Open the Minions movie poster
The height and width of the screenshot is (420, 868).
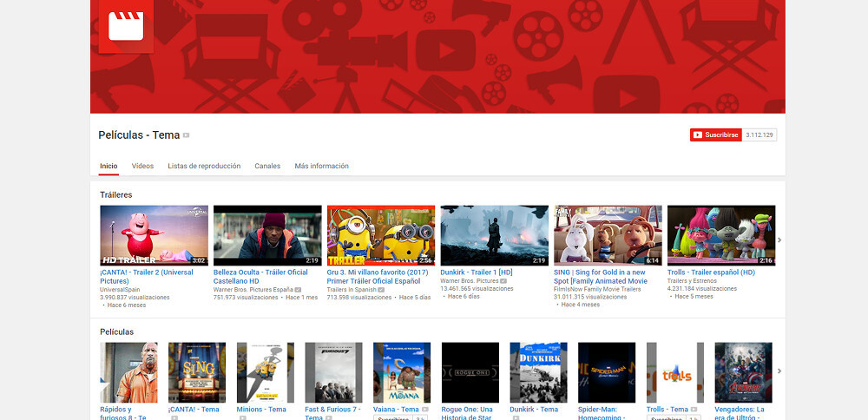point(266,372)
